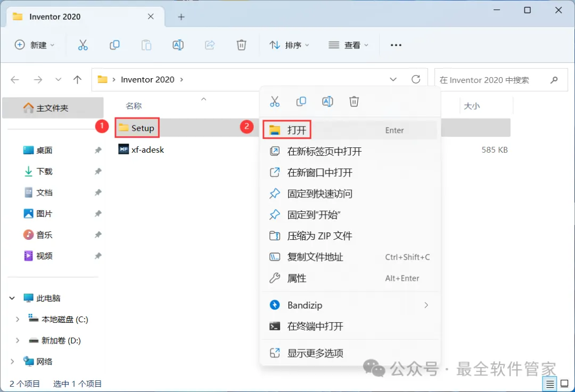Collapse the 此电脑 tree node

[12, 298]
